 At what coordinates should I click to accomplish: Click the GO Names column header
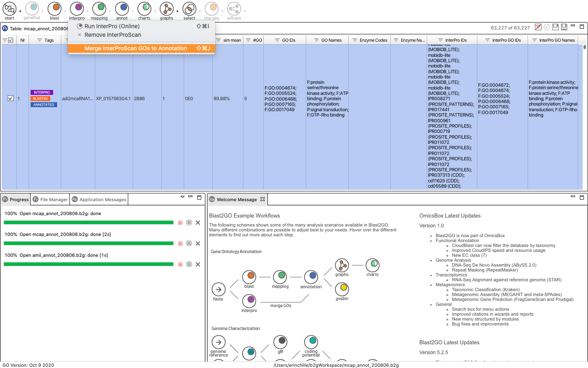pos(327,40)
